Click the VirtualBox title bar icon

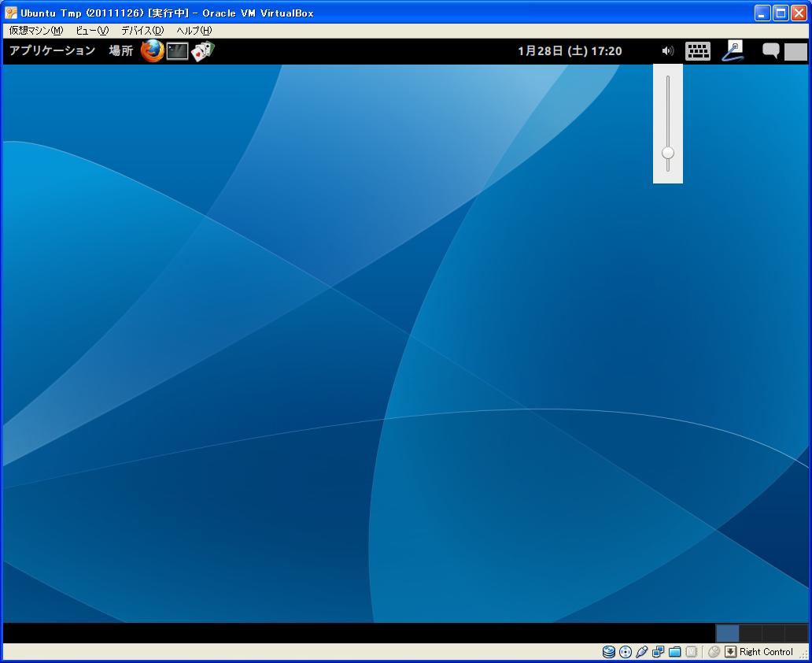pyautogui.click(x=10, y=13)
